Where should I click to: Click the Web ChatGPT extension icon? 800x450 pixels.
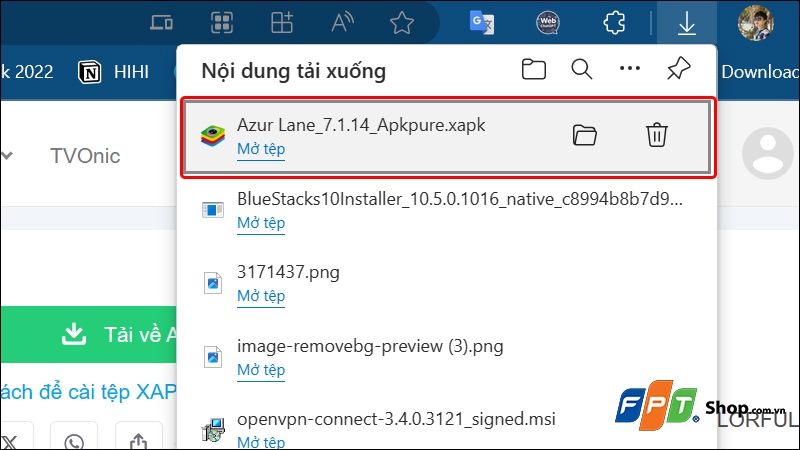coord(547,23)
